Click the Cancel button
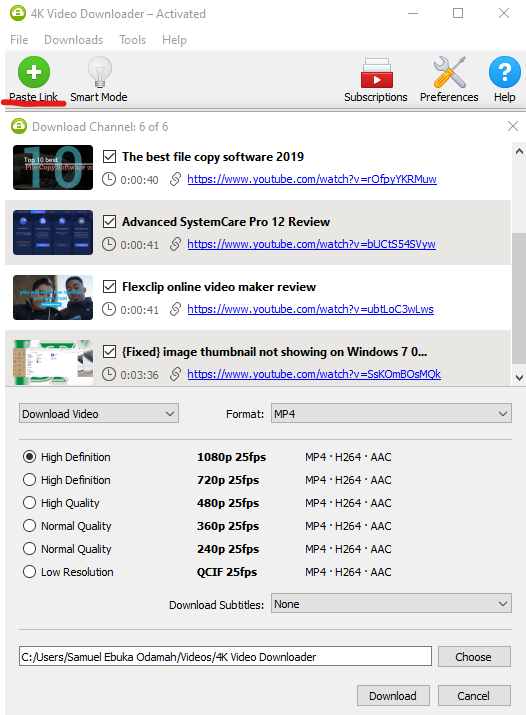 point(474,695)
